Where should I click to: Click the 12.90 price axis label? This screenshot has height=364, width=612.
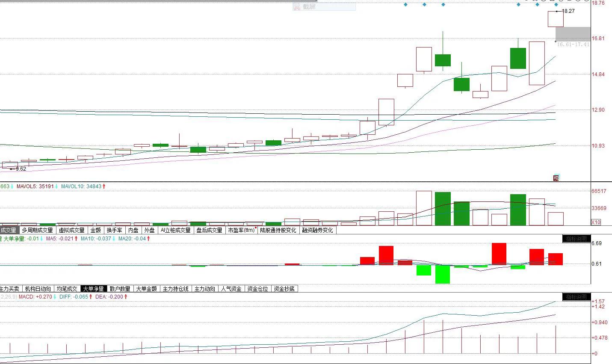coord(598,110)
